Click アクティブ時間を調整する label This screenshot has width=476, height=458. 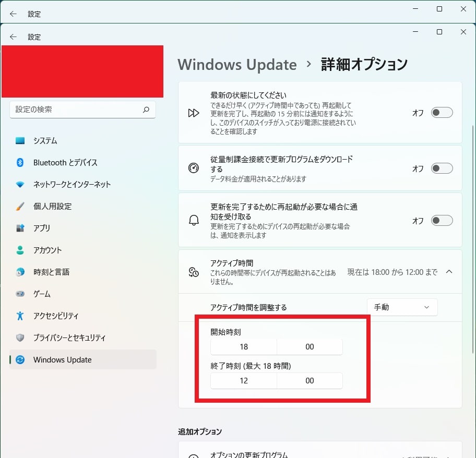click(248, 308)
